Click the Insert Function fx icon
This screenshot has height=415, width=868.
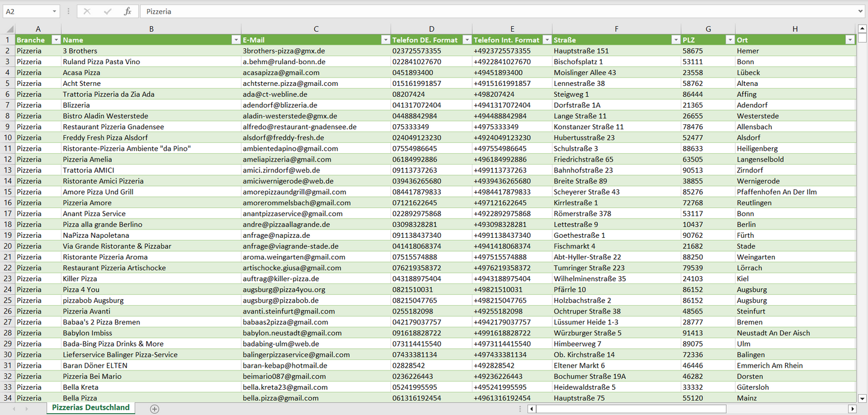point(127,11)
